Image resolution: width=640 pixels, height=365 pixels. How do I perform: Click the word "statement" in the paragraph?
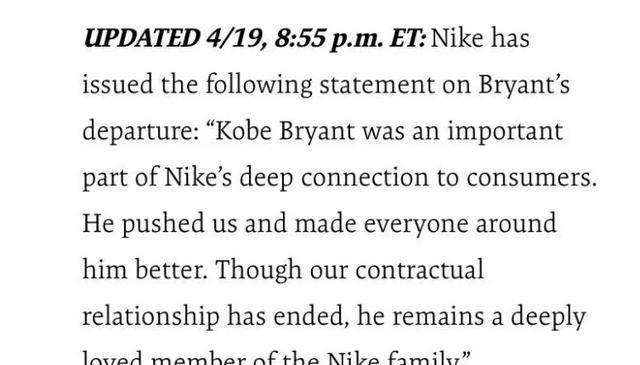(377, 85)
